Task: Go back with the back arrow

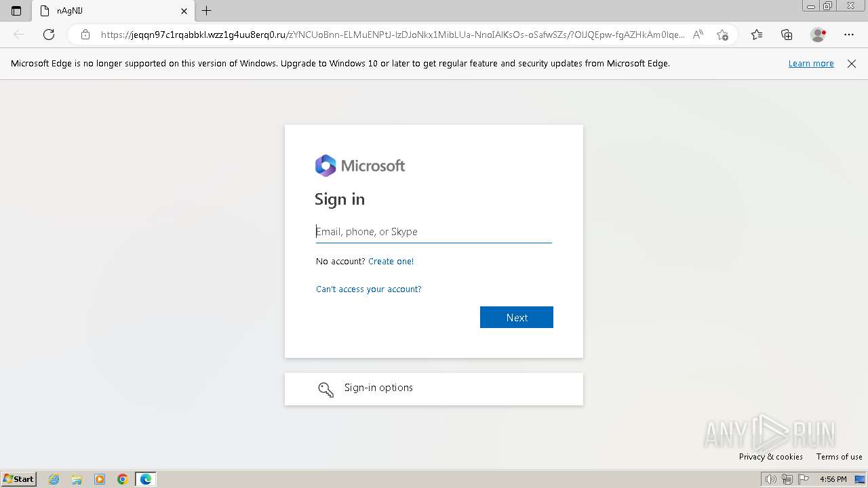Action: [x=19, y=35]
